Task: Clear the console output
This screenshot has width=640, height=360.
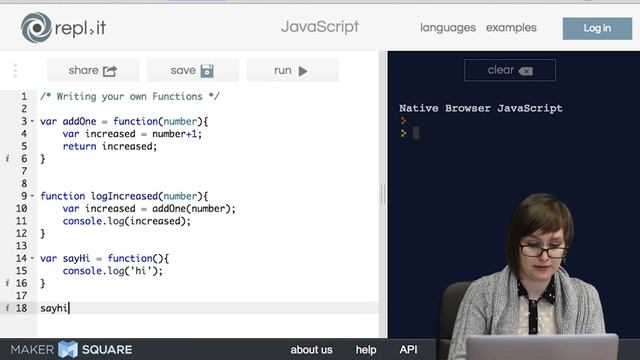Action: coord(510,70)
